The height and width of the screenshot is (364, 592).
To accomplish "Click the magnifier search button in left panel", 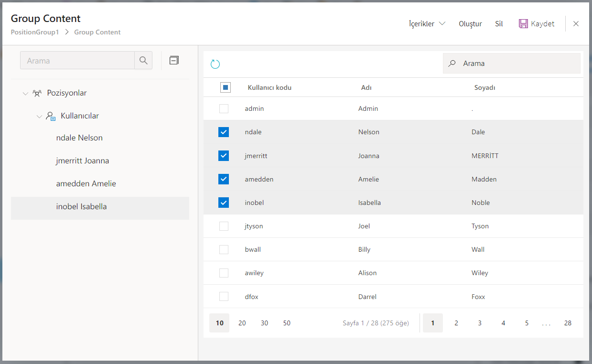I will (143, 61).
